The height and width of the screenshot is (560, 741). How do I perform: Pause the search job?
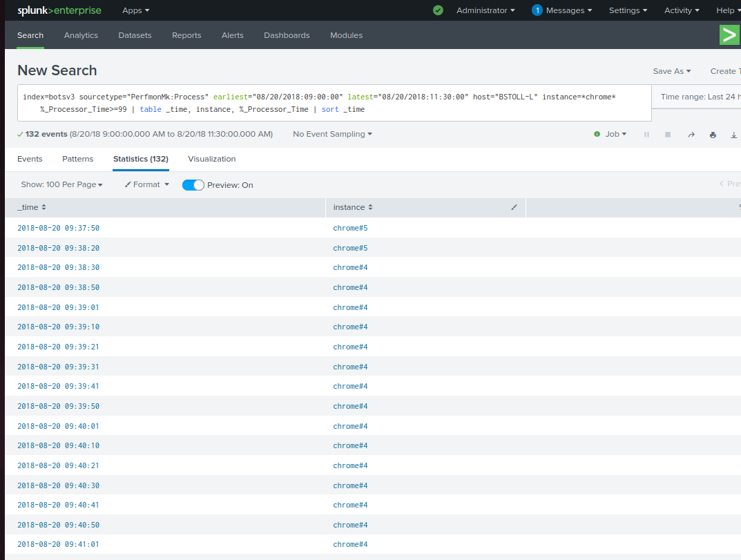[x=646, y=135]
